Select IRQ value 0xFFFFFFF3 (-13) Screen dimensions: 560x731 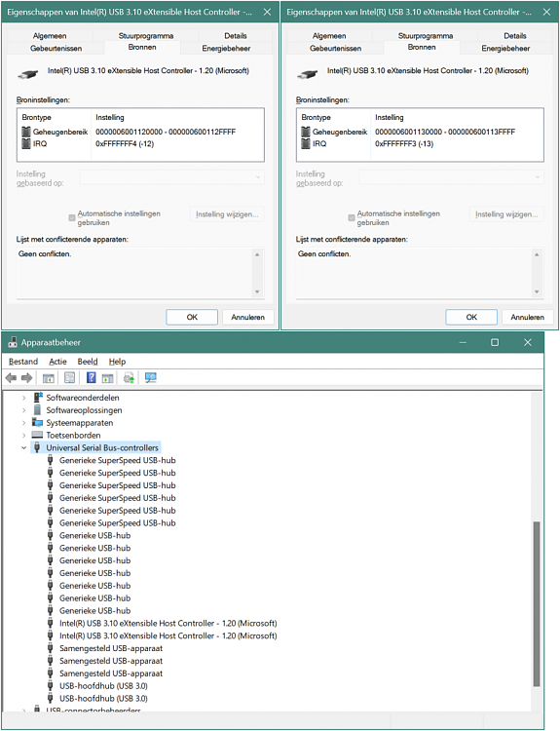point(404,143)
